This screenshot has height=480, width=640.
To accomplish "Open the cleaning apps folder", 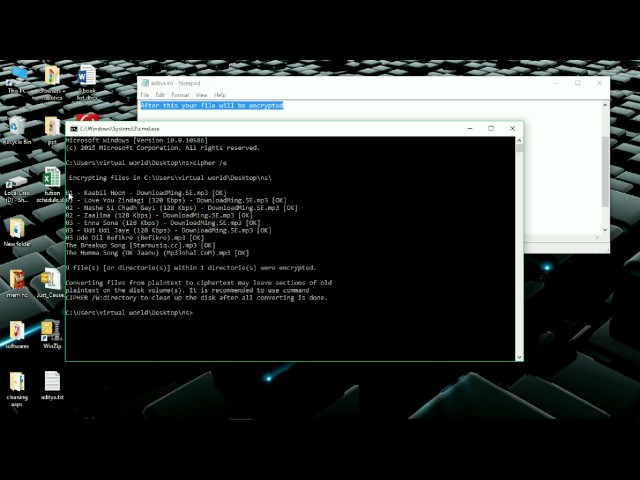I will 17,389.
